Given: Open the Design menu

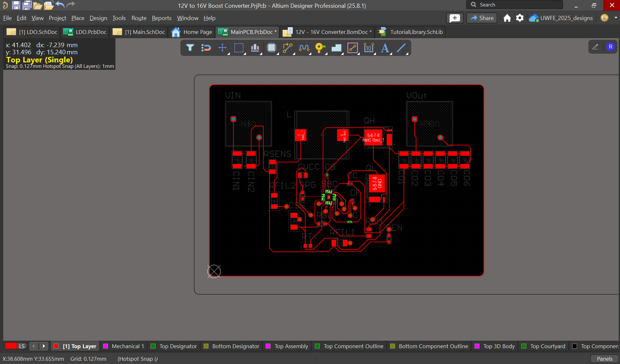Looking at the screenshot, I should (x=98, y=18).
